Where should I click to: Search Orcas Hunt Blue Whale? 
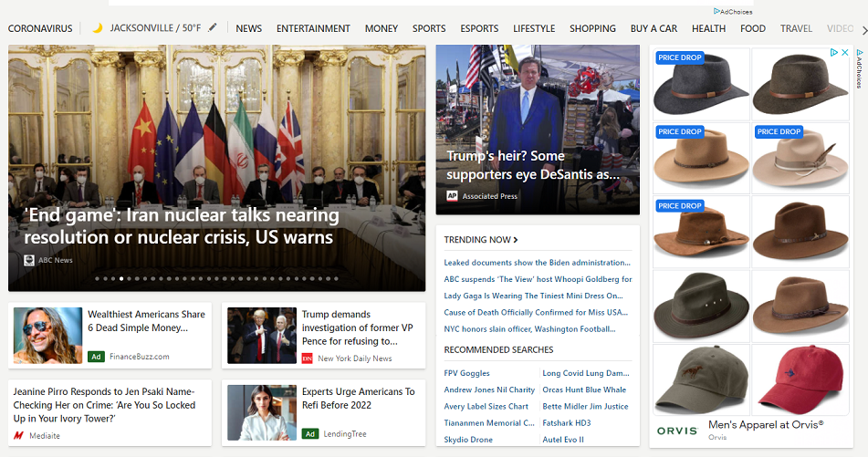[x=584, y=389]
